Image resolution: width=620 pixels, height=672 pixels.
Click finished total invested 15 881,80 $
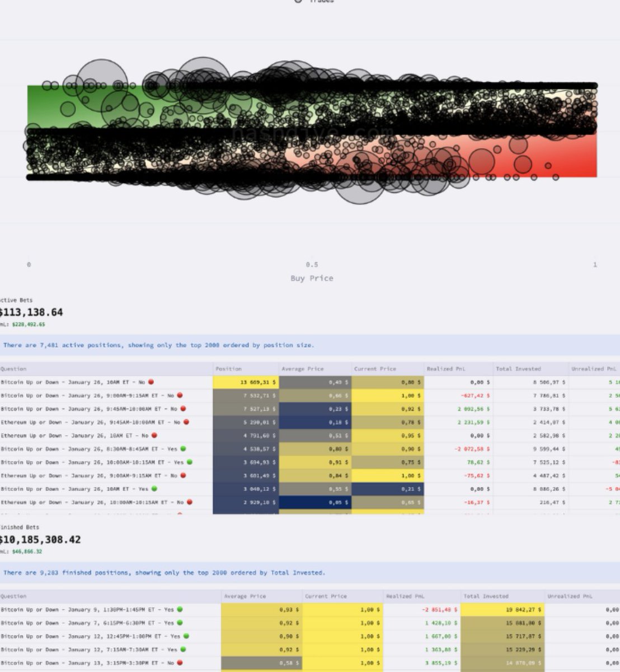pyautogui.click(x=503, y=623)
